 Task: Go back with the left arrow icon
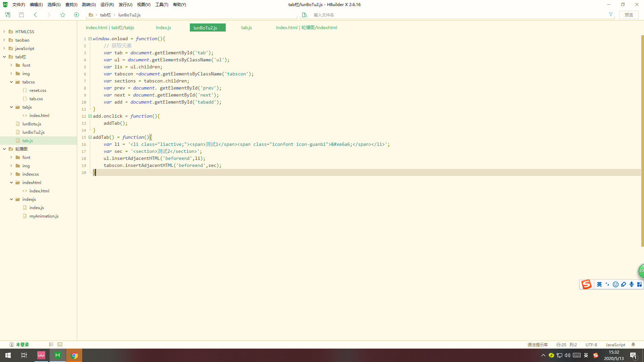click(x=35, y=15)
